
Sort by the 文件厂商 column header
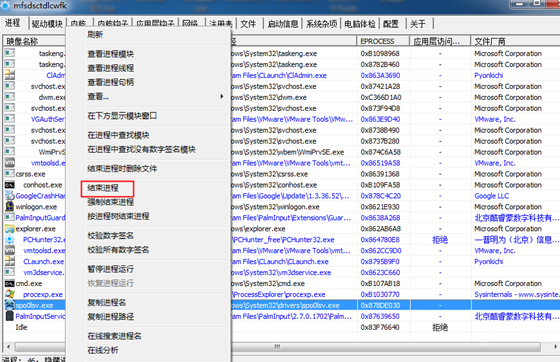[515, 41]
